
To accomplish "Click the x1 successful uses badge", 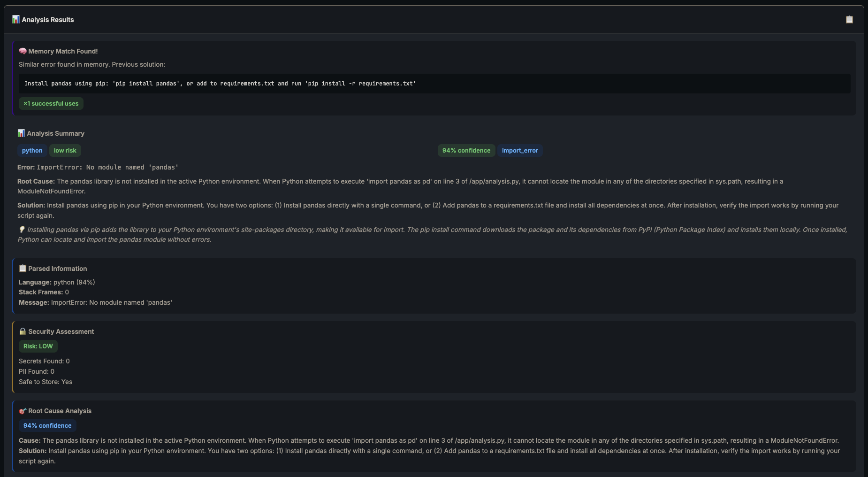I will 51,104.
